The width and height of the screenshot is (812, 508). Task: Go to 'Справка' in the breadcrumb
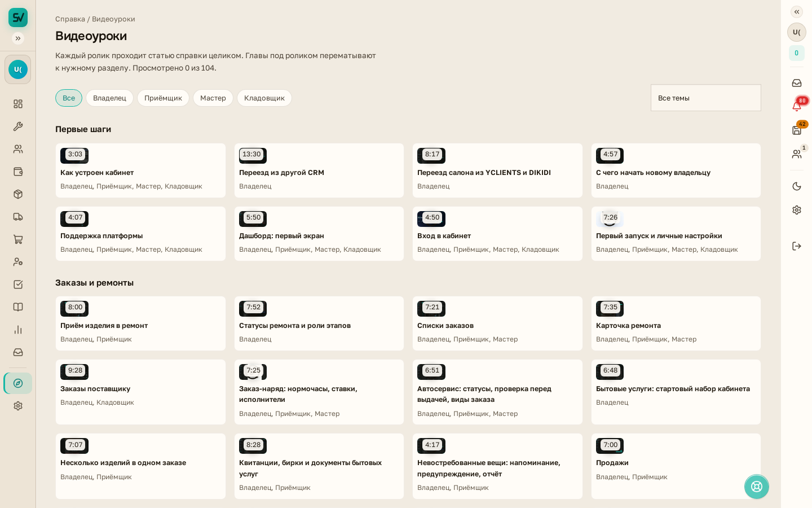click(x=70, y=19)
